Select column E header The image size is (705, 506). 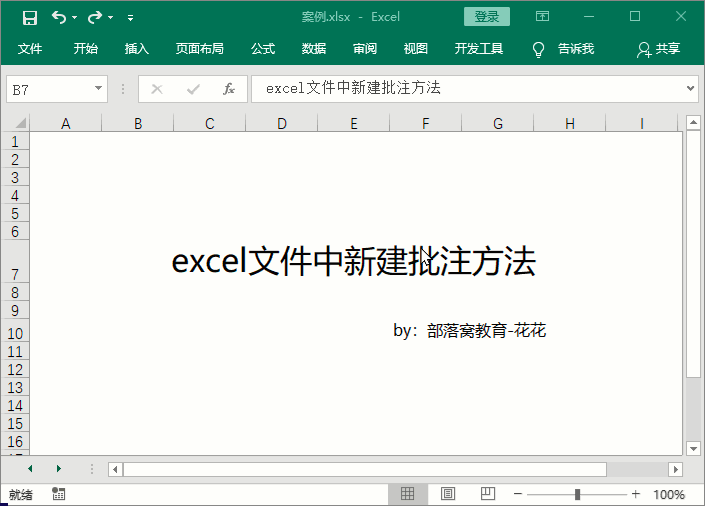(x=353, y=123)
